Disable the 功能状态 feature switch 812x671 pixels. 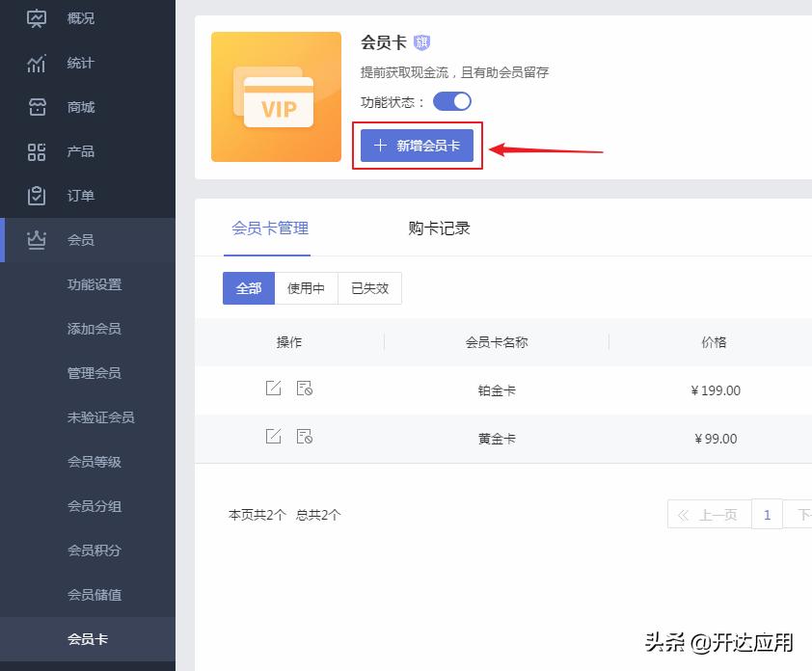451,100
